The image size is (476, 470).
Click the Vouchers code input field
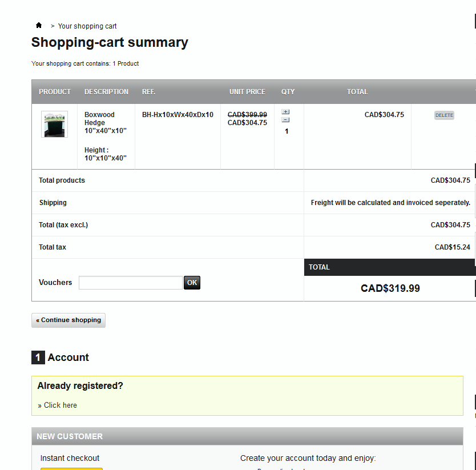coord(131,283)
